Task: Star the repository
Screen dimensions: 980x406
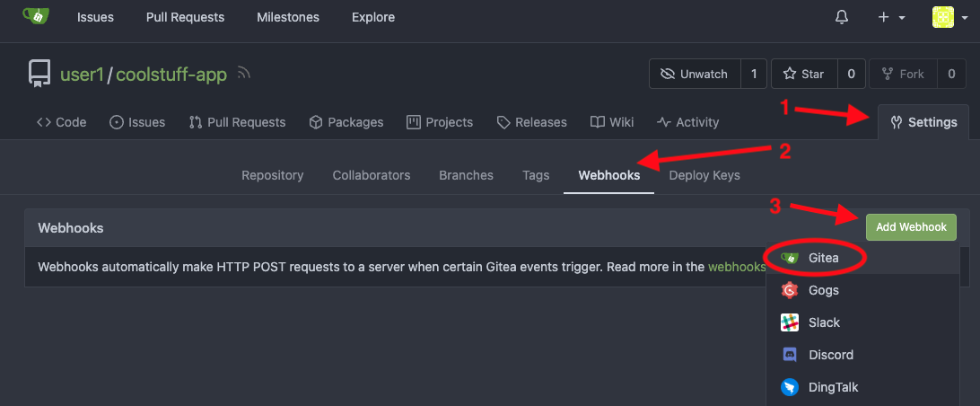Action: click(804, 74)
